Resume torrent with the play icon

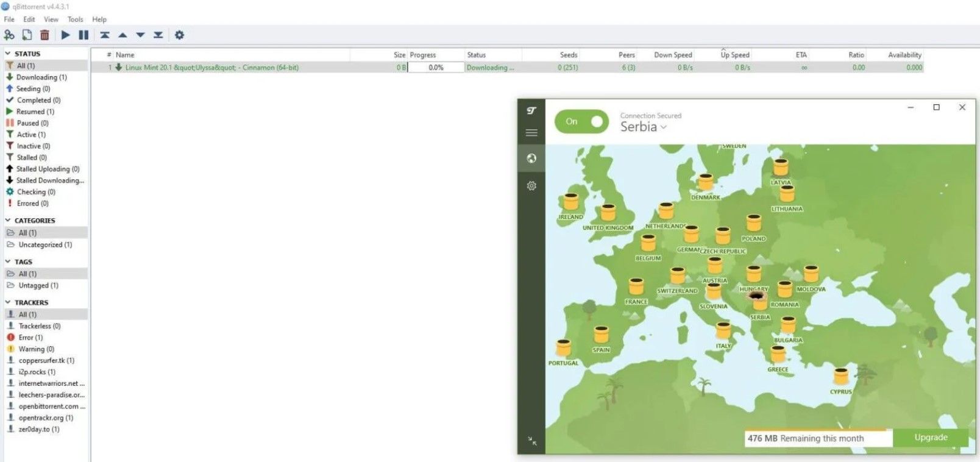pyautogui.click(x=66, y=35)
